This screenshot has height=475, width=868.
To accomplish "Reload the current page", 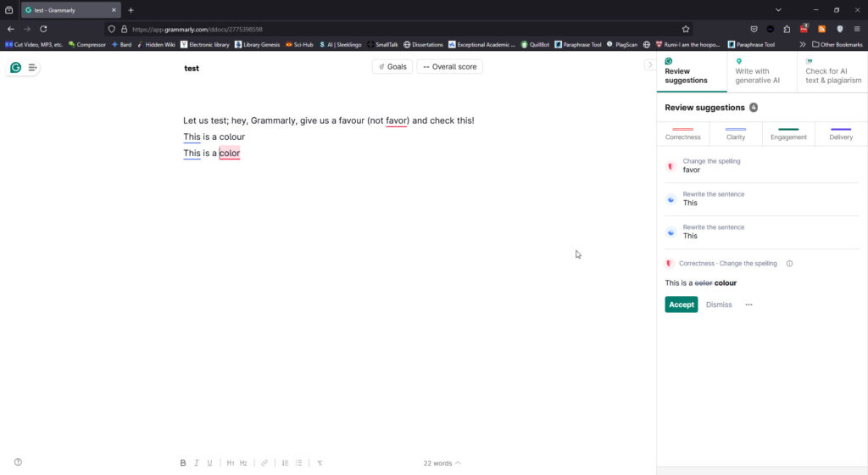I will (x=43, y=29).
